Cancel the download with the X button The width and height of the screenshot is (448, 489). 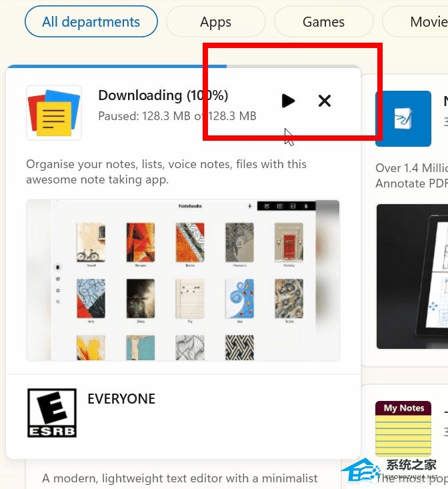pyautogui.click(x=324, y=101)
